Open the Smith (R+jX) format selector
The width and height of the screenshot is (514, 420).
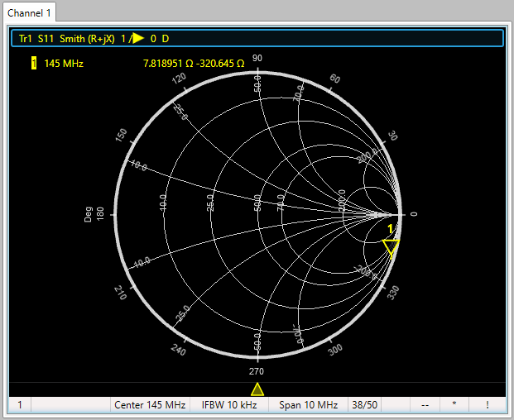(x=86, y=39)
